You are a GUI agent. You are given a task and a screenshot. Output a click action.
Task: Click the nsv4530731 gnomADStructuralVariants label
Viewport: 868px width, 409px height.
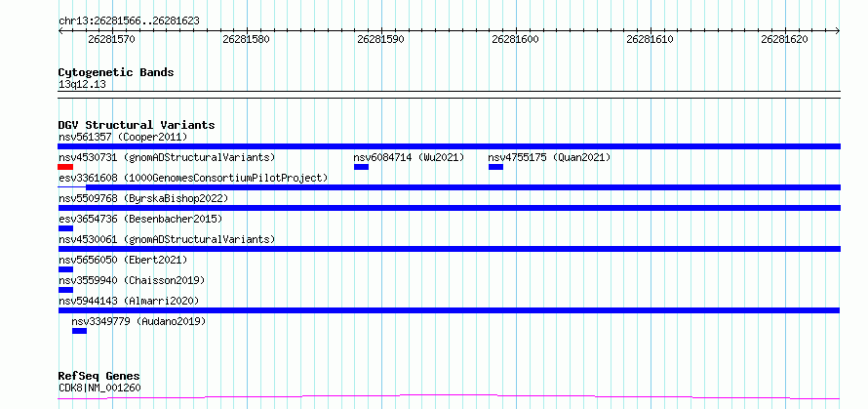[x=167, y=157]
